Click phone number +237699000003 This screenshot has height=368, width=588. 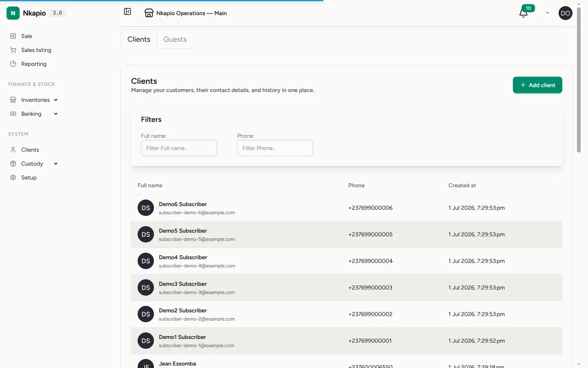tap(370, 287)
